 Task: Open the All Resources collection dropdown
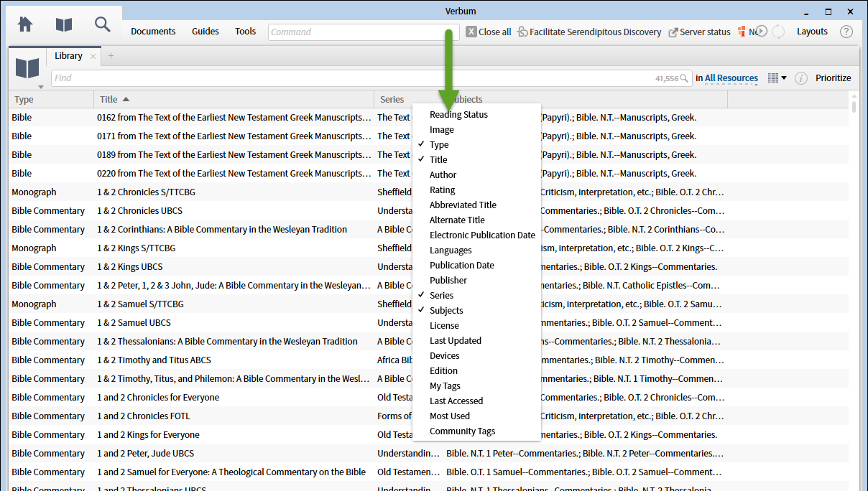point(731,78)
